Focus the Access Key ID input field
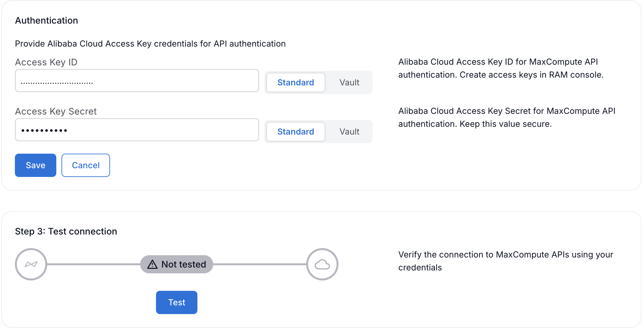Screen dimensions: 644x328 137,81
